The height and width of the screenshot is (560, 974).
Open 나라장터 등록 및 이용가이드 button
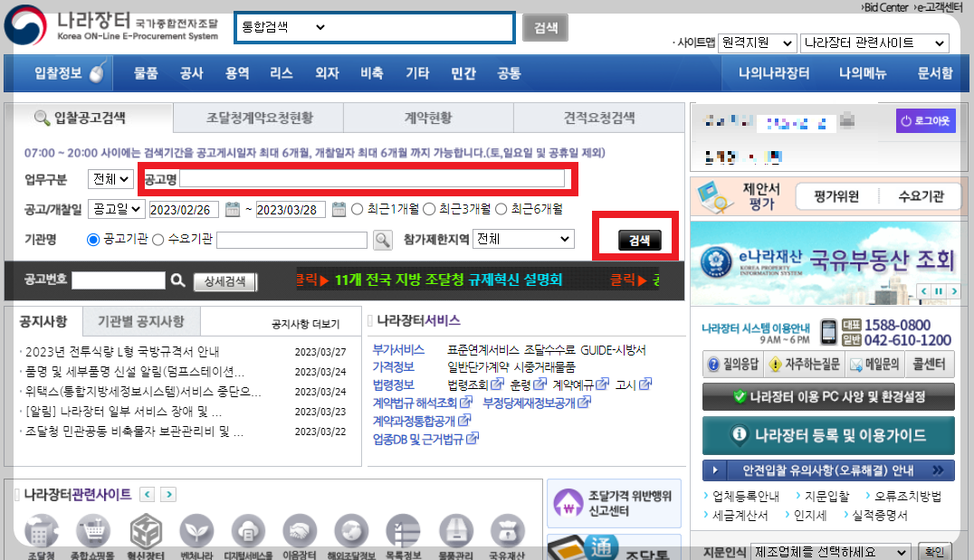click(x=828, y=435)
